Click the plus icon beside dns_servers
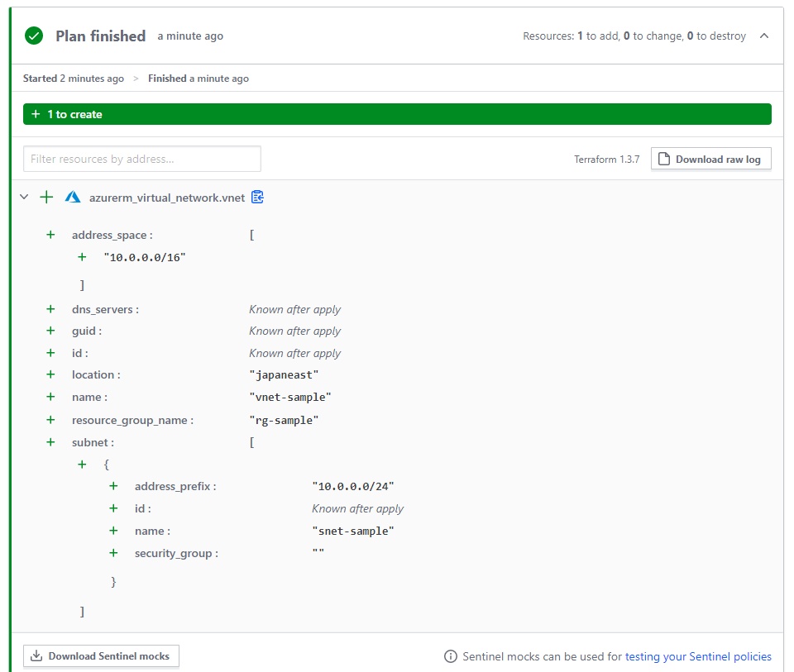 50,309
